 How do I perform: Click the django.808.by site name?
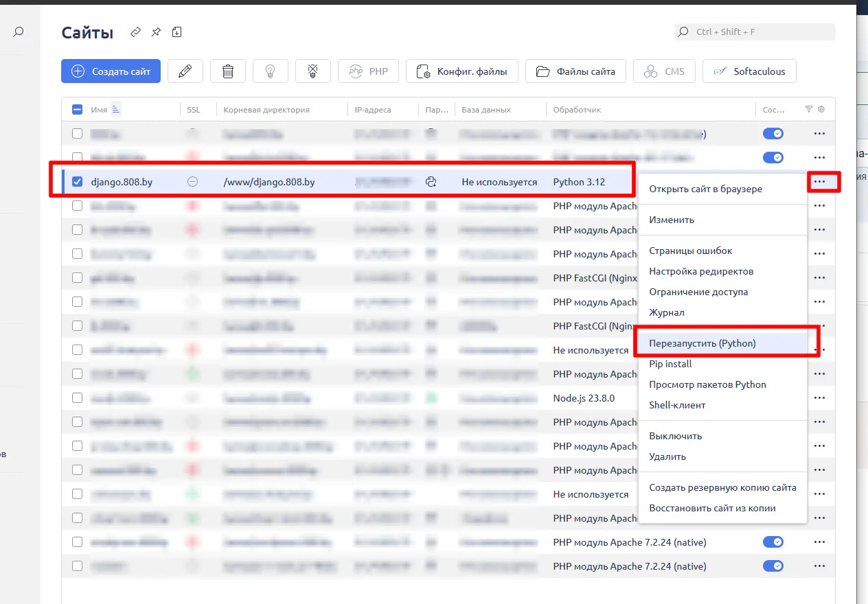coord(122,182)
